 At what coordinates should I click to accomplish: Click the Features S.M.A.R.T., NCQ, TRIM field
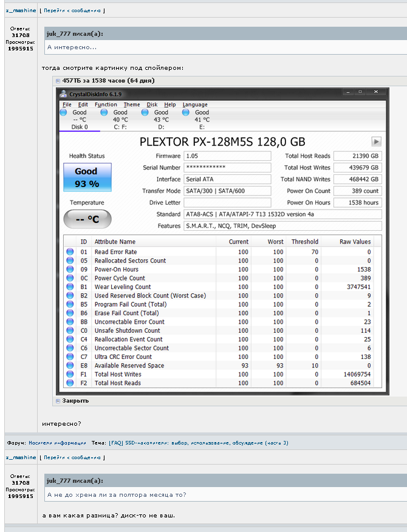[282, 226]
